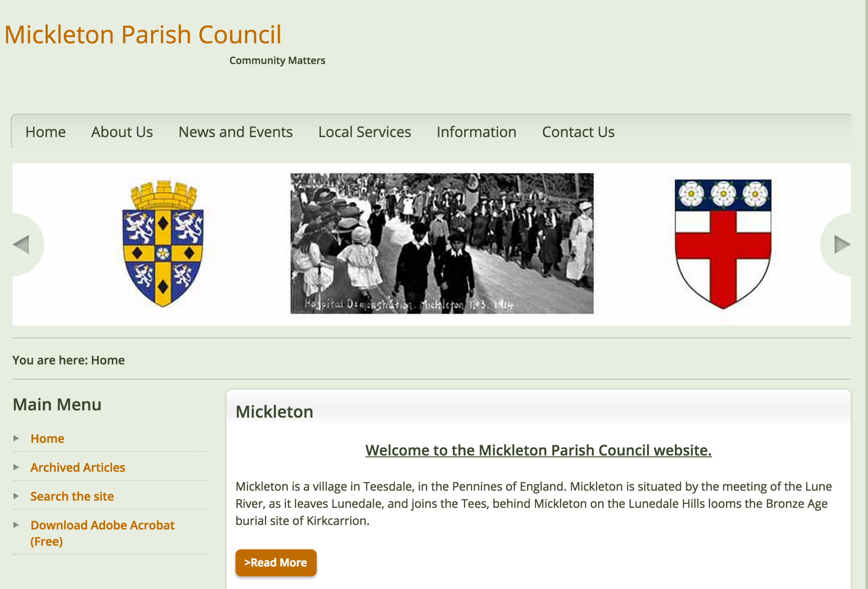Select Contact Us in the navigation bar

578,132
